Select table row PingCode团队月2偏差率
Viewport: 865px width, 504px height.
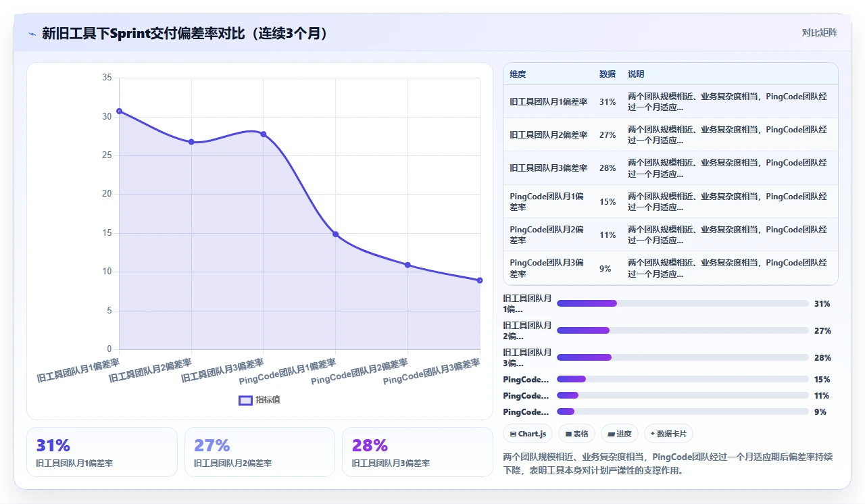pos(670,234)
